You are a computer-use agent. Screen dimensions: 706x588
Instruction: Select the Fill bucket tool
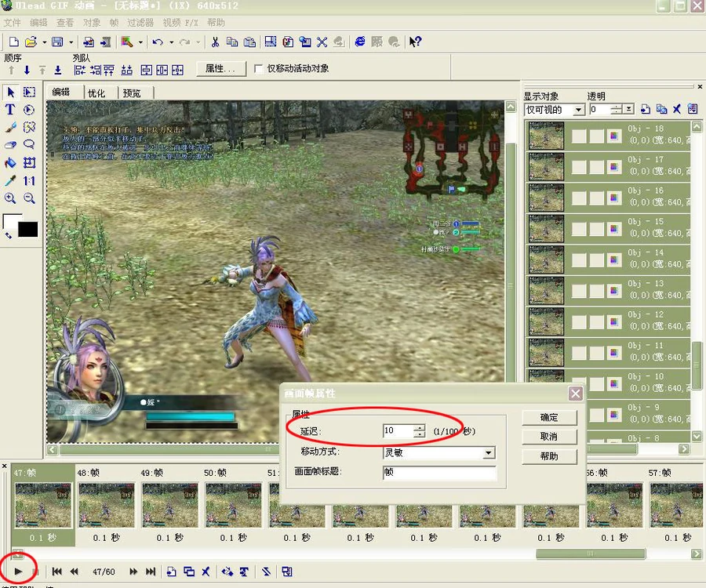[10, 162]
